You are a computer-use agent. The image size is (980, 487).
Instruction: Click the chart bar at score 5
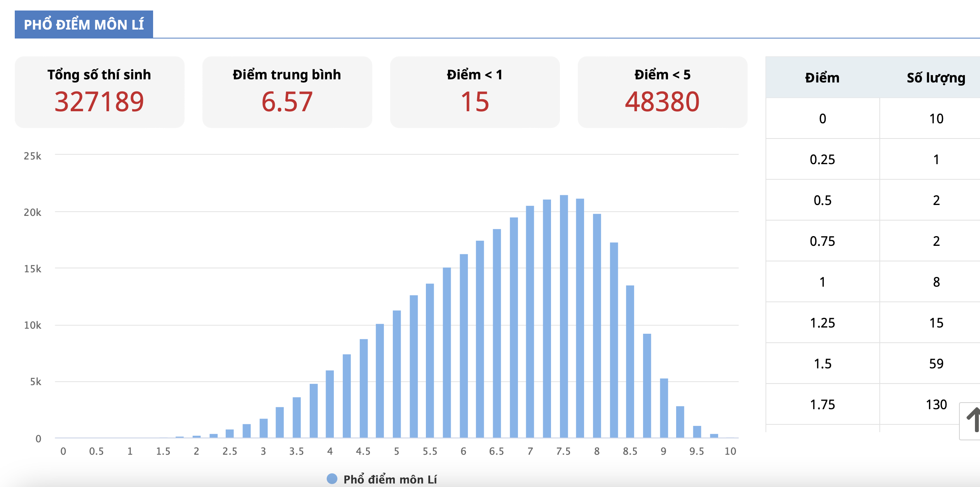397,373
